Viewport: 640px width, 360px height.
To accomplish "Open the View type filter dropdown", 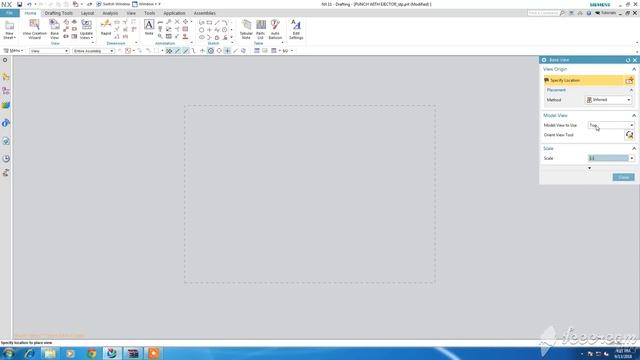I will pyautogui.click(x=49, y=51).
